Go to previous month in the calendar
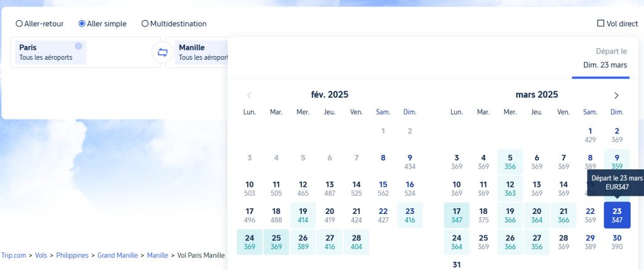 pyautogui.click(x=249, y=95)
